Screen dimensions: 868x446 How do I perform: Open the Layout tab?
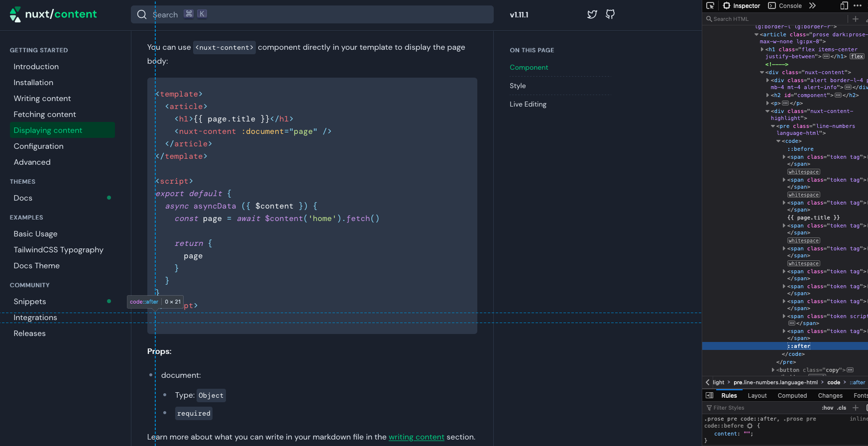tap(757, 396)
